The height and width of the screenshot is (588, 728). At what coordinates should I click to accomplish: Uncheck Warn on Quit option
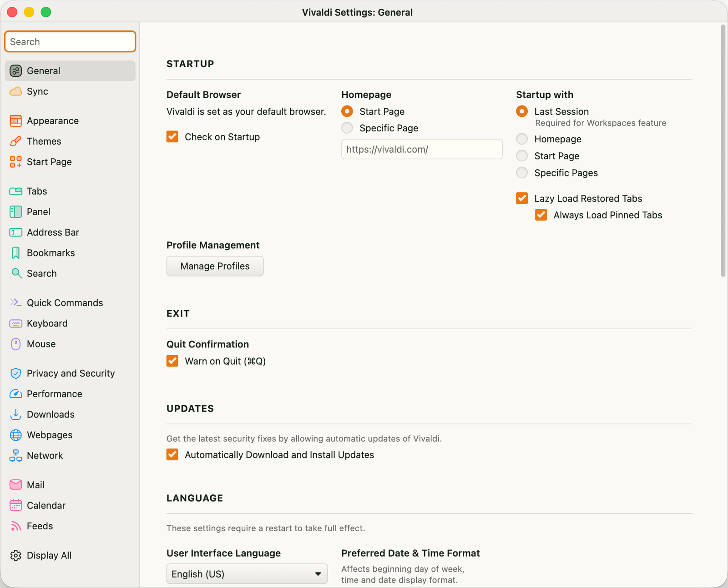coord(172,361)
